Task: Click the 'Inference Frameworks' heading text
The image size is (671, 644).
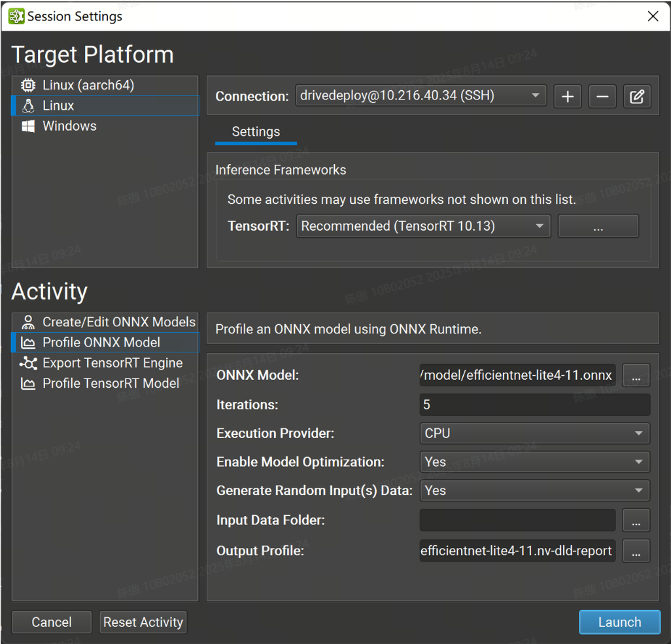Action: coord(281,170)
